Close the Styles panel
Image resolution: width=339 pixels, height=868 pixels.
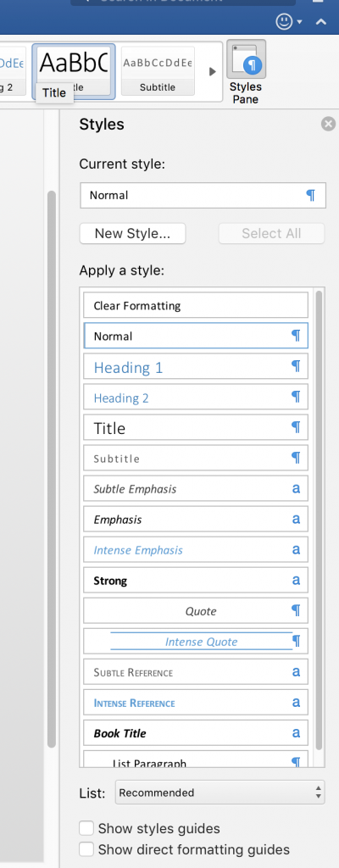pos(329,124)
